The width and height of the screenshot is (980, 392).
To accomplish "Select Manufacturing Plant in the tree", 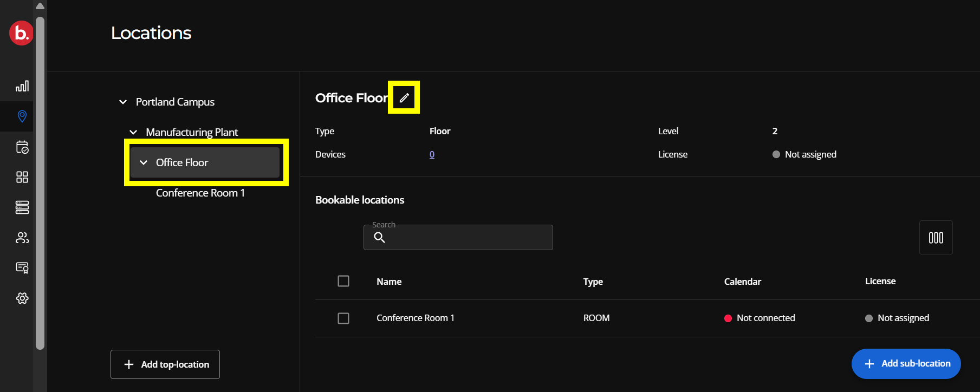I will (x=192, y=132).
